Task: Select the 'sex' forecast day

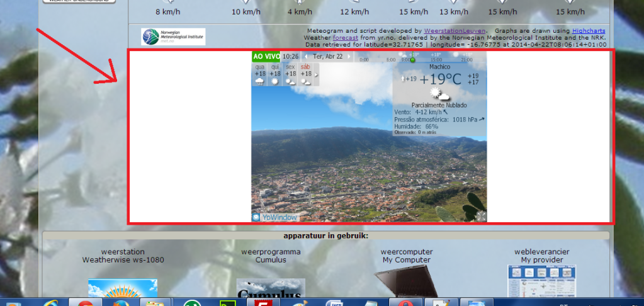Action: [290, 74]
